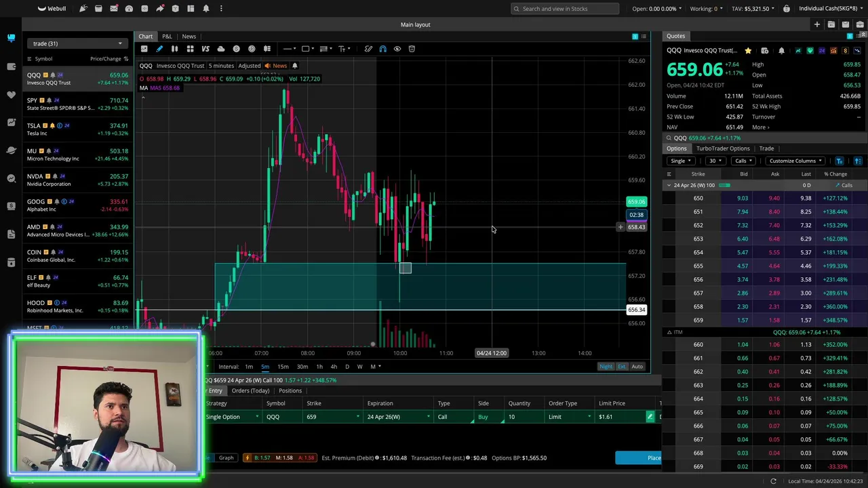Toggle the orange News label on chart

[276, 66]
